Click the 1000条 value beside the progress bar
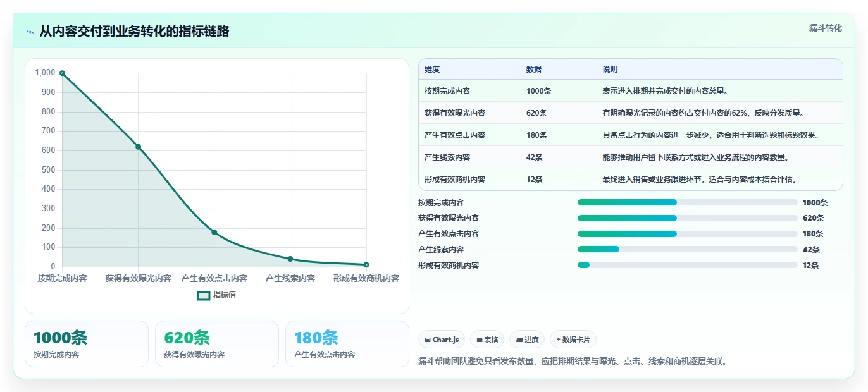 click(x=815, y=203)
